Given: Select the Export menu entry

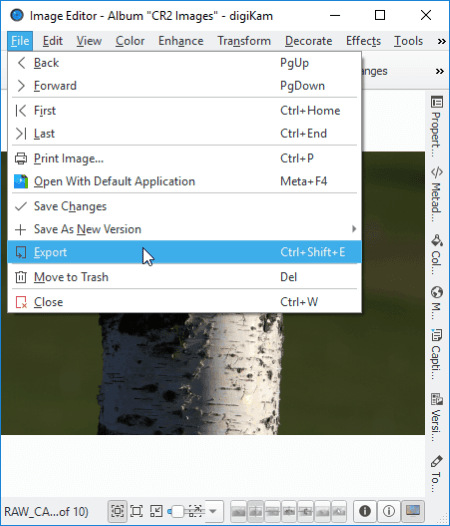Looking at the screenshot, I should pyautogui.click(x=185, y=252).
